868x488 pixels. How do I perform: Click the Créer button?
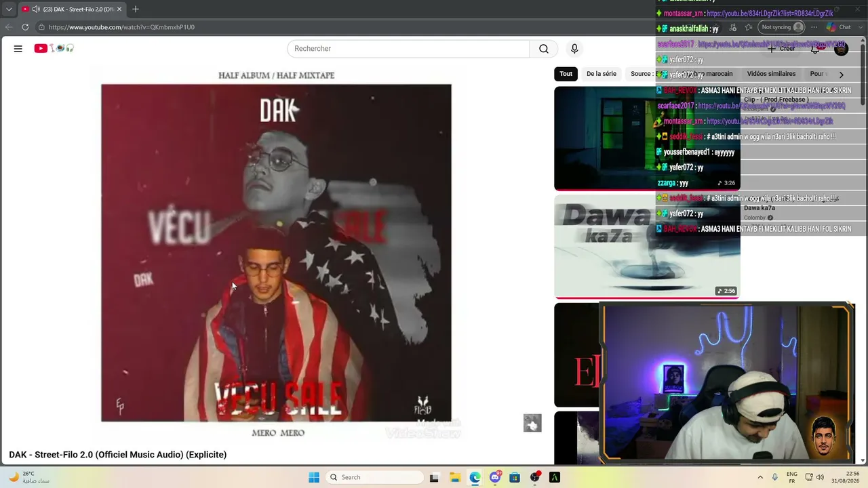coord(782,49)
